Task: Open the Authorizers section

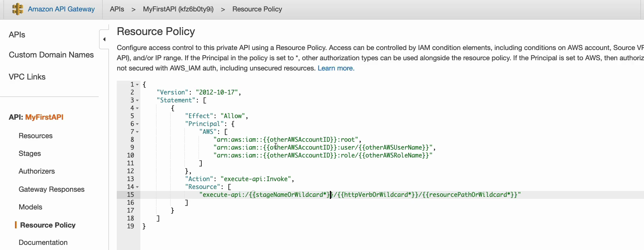Action: point(37,171)
